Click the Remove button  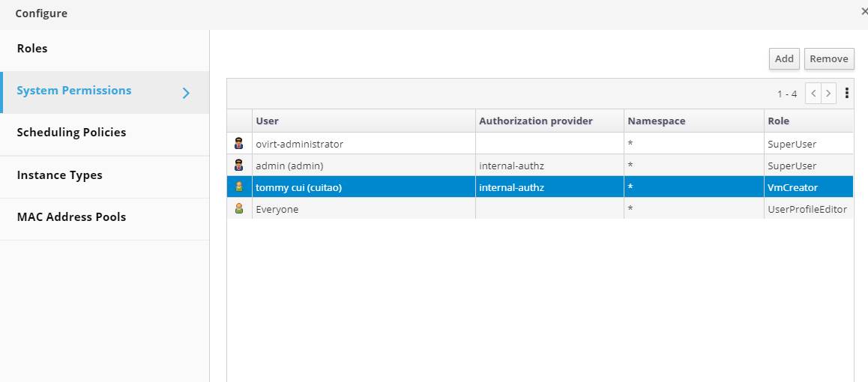click(x=828, y=58)
